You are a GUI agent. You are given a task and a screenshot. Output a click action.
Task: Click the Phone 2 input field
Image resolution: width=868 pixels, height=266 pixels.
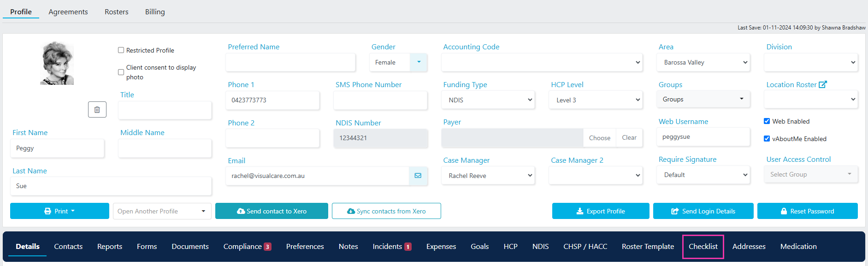(x=272, y=138)
